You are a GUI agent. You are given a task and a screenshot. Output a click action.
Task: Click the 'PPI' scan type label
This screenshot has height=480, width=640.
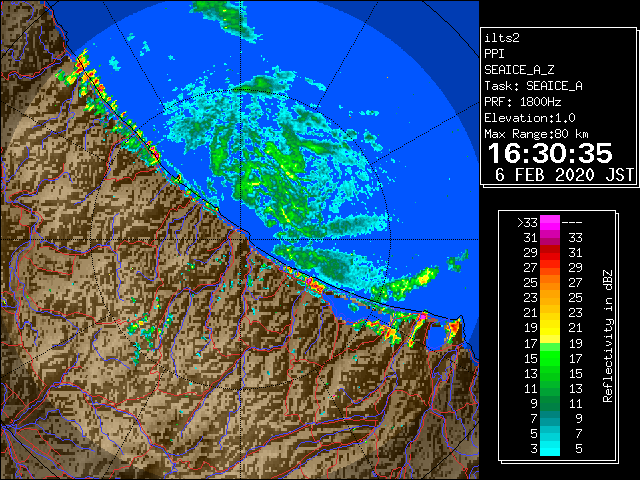point(494,54)
